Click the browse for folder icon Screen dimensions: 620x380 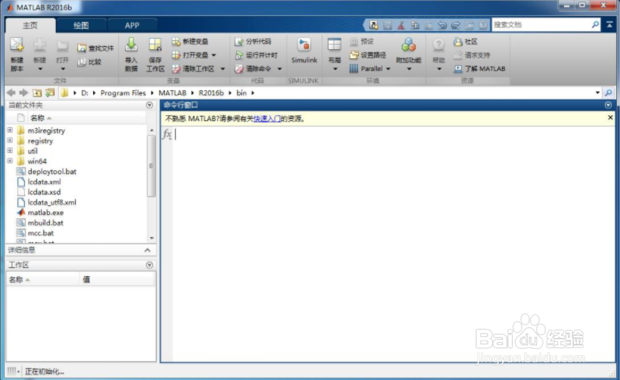(x=50, y=93)
